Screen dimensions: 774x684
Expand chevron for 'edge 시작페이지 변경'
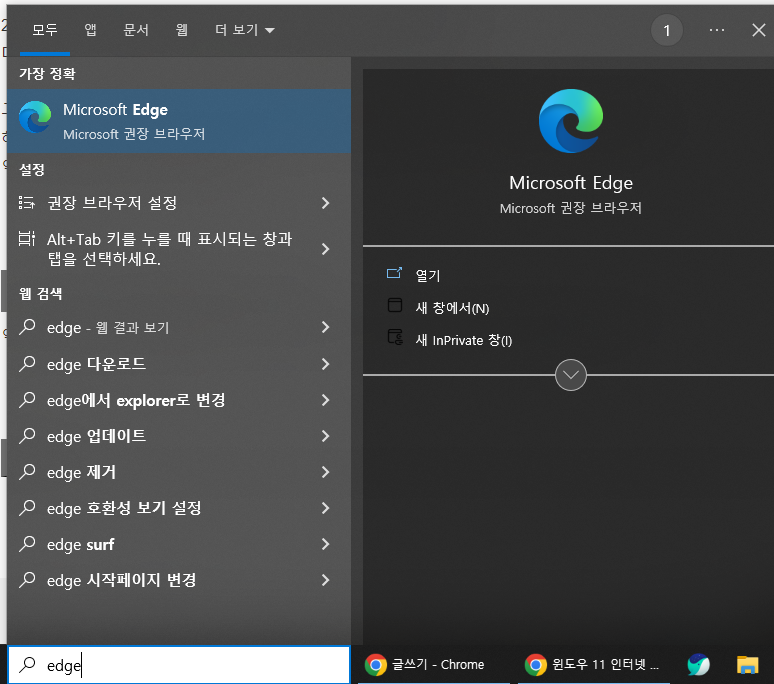325,580
